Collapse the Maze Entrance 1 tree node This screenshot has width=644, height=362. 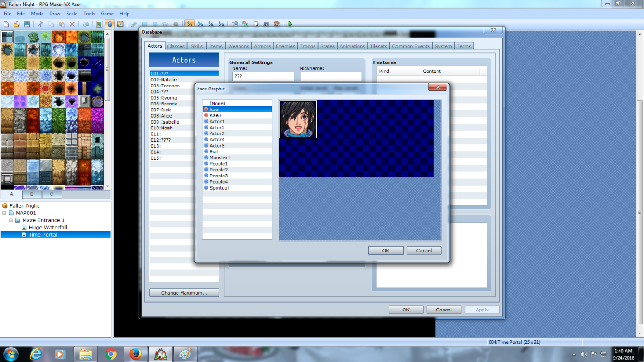[11, 220]
